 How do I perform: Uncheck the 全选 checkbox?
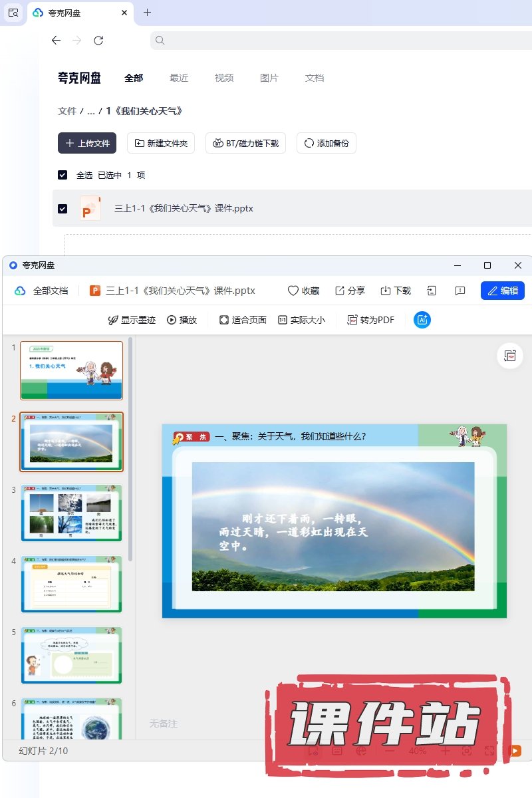[x=63, y=175]
